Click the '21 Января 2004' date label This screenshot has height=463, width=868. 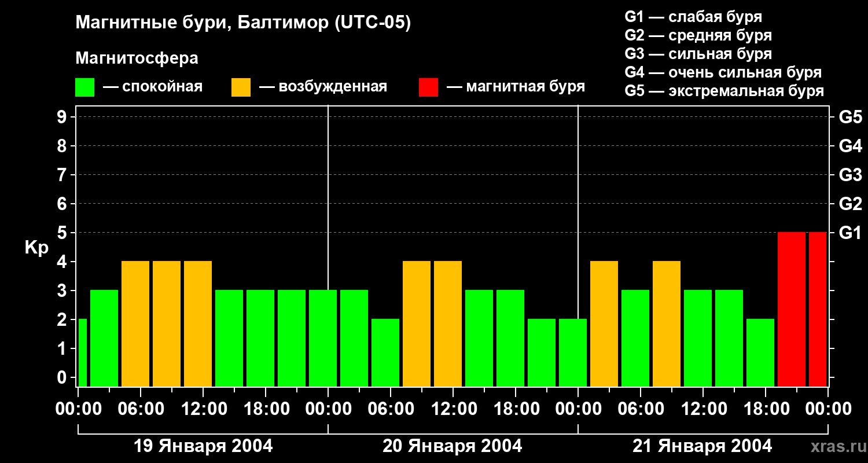(x=702, y=446)
